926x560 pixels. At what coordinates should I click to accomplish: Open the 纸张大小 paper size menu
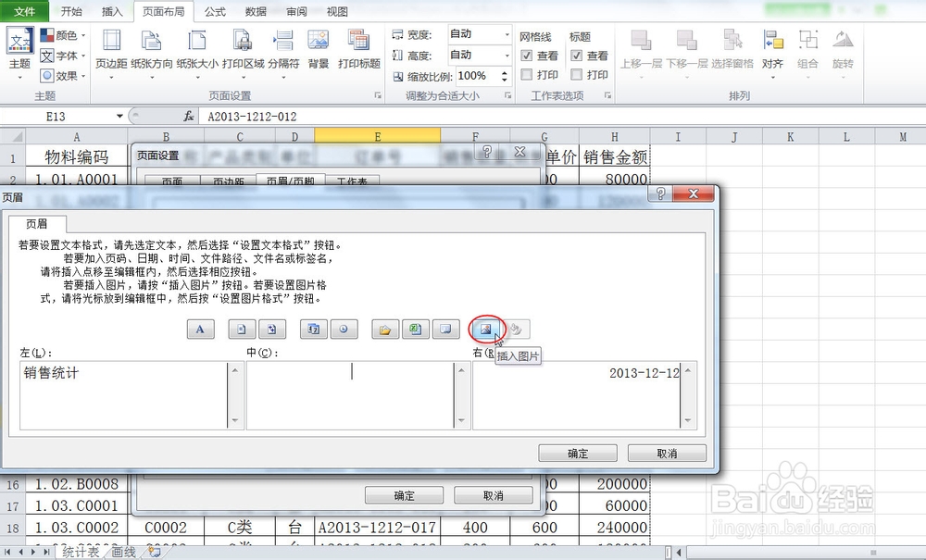pyautogui.click(x=196, y=55)
